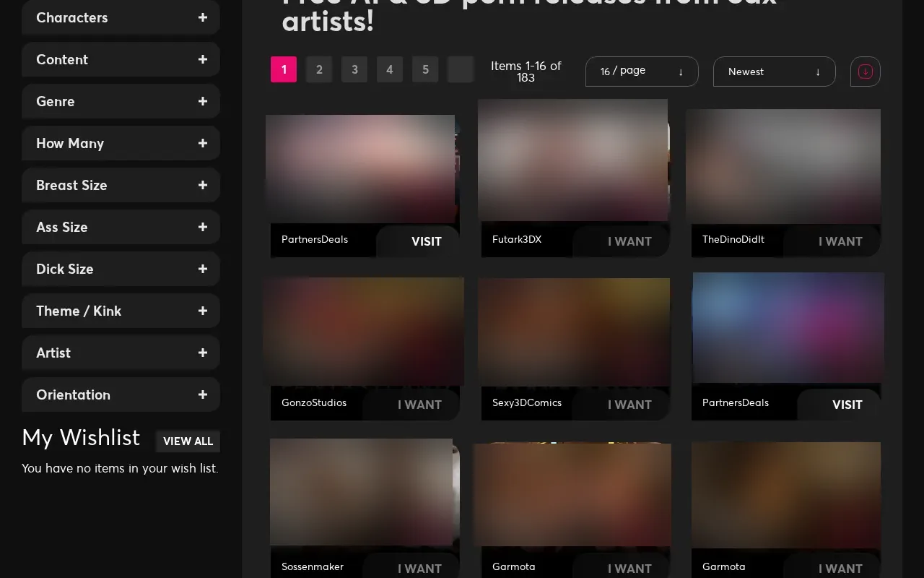Click the pink descending sort direction icon

click(x=866, y=72)
